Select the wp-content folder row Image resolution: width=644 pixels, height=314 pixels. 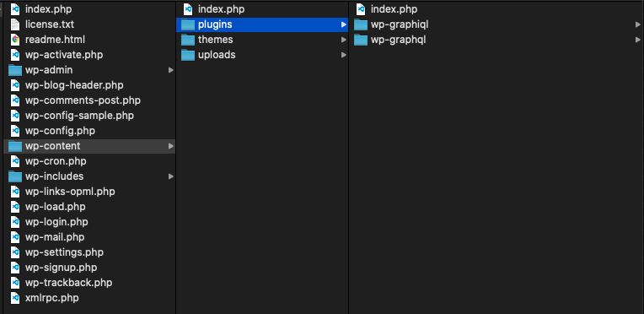89,146
